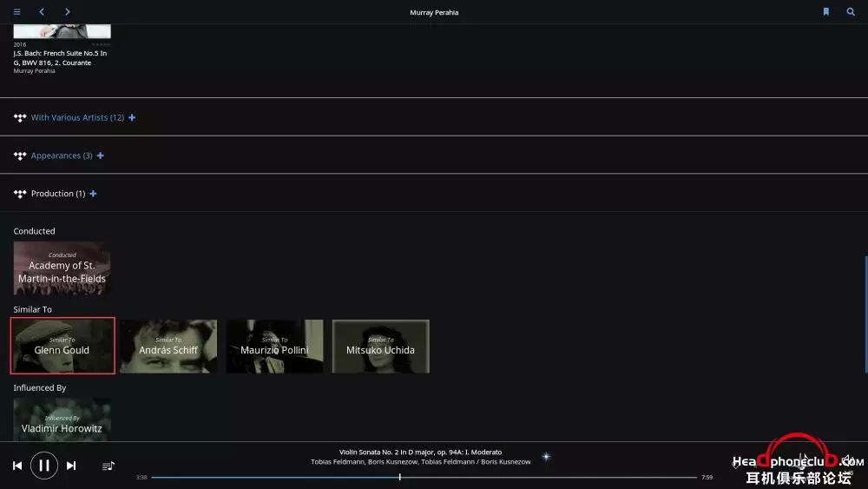868x489 pixels.
Task: Open Appearances (3) link
Action: coord(62,155)
